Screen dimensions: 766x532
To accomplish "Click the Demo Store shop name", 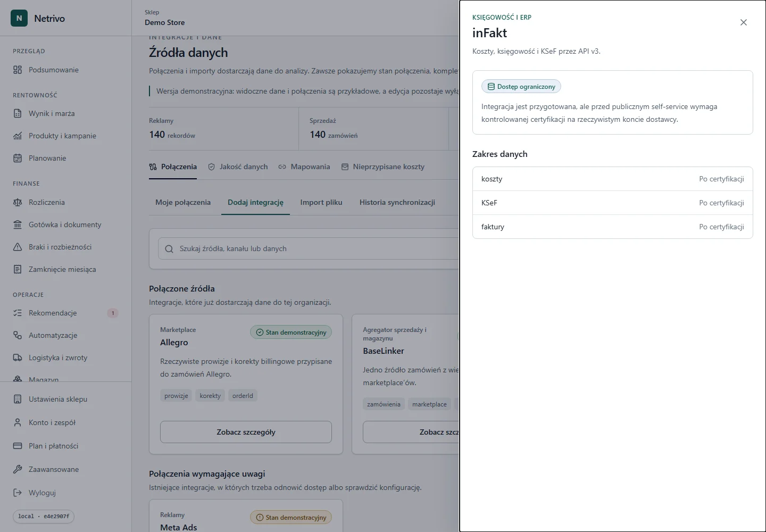I will tap(165, 22).
